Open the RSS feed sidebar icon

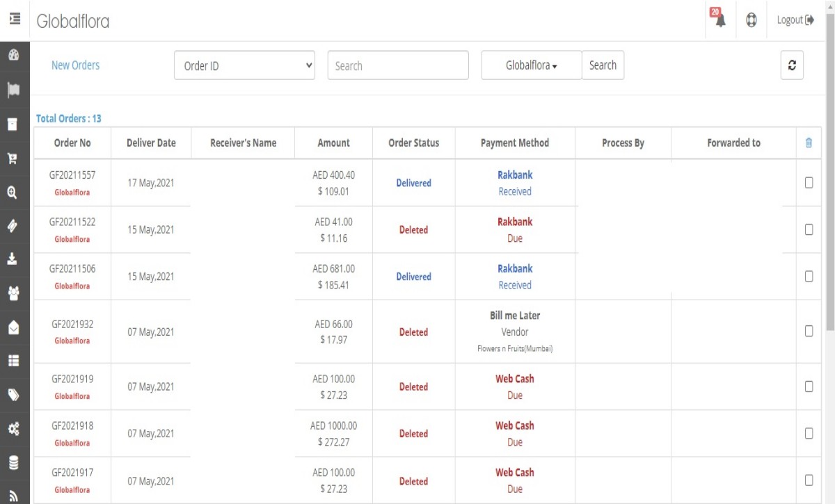coord(13,496)
